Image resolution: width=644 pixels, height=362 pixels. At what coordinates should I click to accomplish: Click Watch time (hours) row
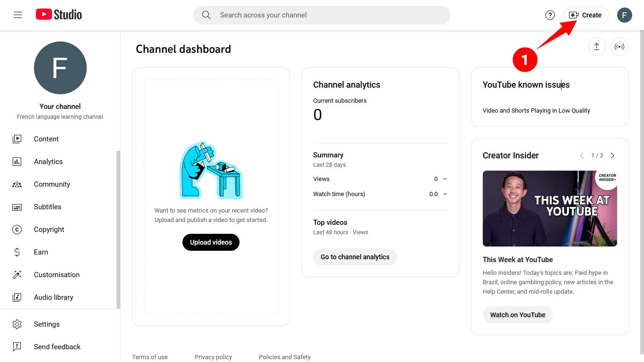pyautogui.click(x=380, y=194)
